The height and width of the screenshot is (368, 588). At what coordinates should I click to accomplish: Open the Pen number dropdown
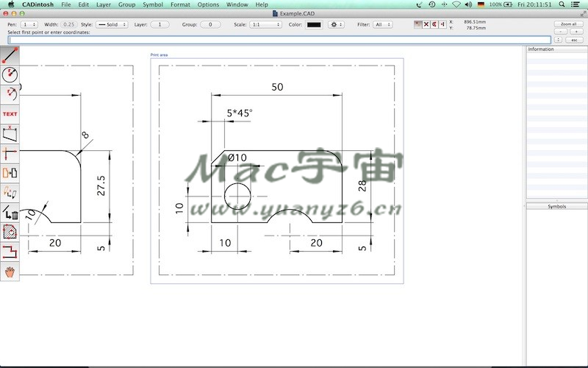click(x=29, y=24)
